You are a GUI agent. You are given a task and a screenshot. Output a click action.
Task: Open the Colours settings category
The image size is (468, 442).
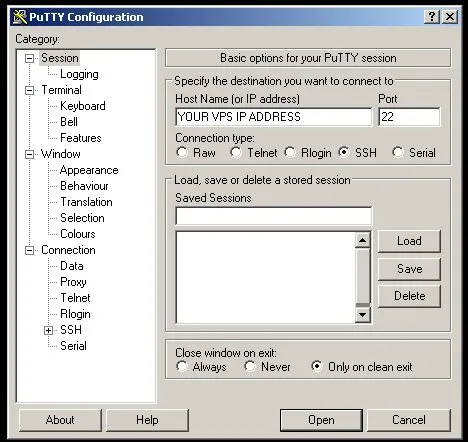(x=78, y=234)
